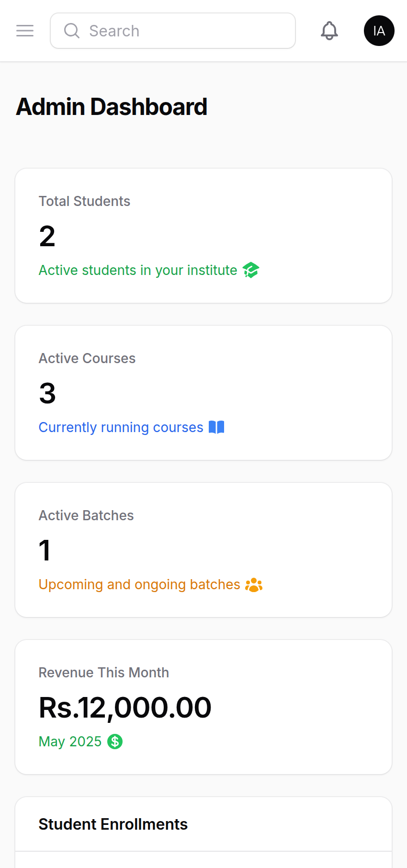Click 'Upcoming and ongoing batches' text
407x868 pixels.
[x=139, y=584]
